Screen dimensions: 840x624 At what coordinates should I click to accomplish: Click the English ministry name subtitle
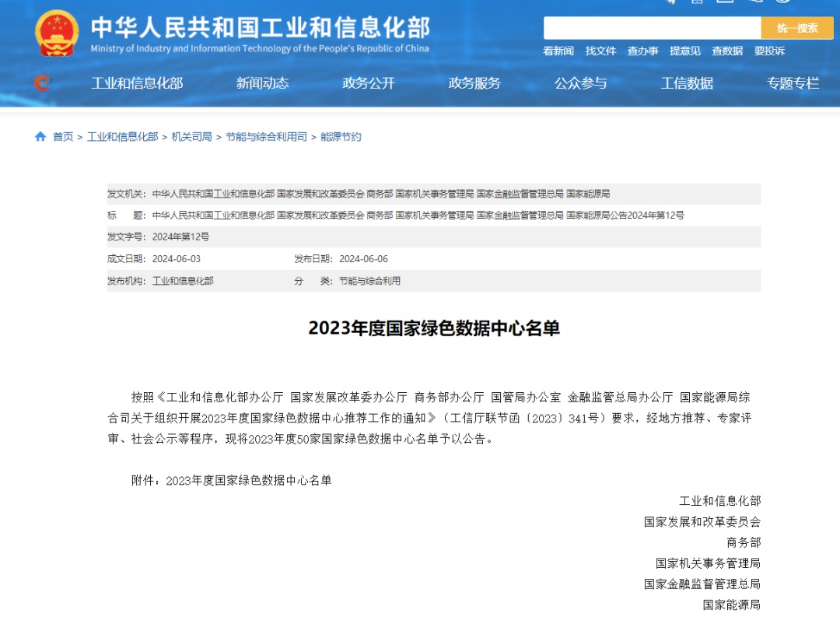click(x=260, y=48)
